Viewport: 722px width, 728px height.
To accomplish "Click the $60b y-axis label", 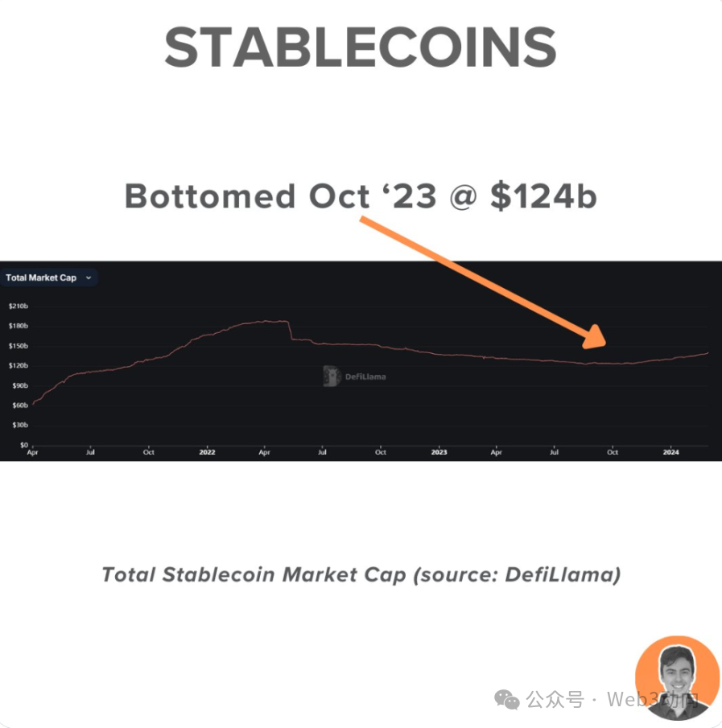I will coord(18,405).
